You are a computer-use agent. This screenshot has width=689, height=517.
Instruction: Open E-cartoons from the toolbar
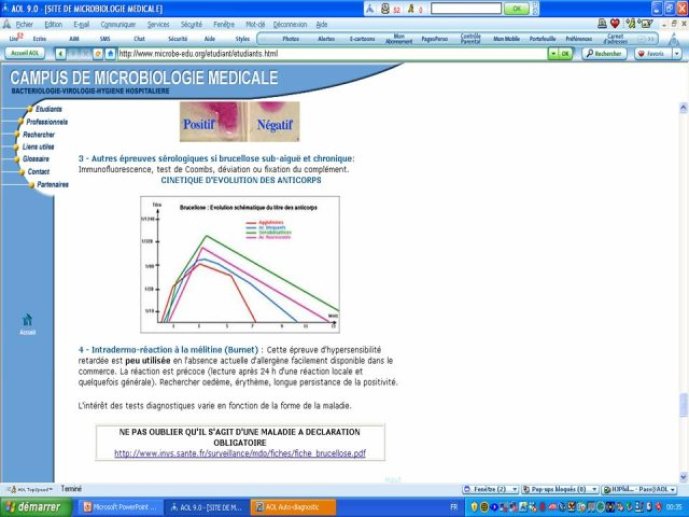[x=363, y=39]
